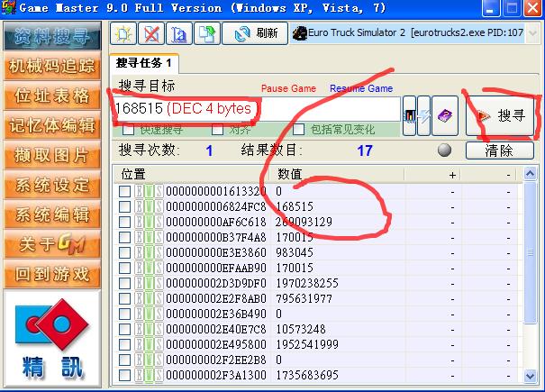Click the 刷新 refresh button
545x392 pixels.
[255, 33]
